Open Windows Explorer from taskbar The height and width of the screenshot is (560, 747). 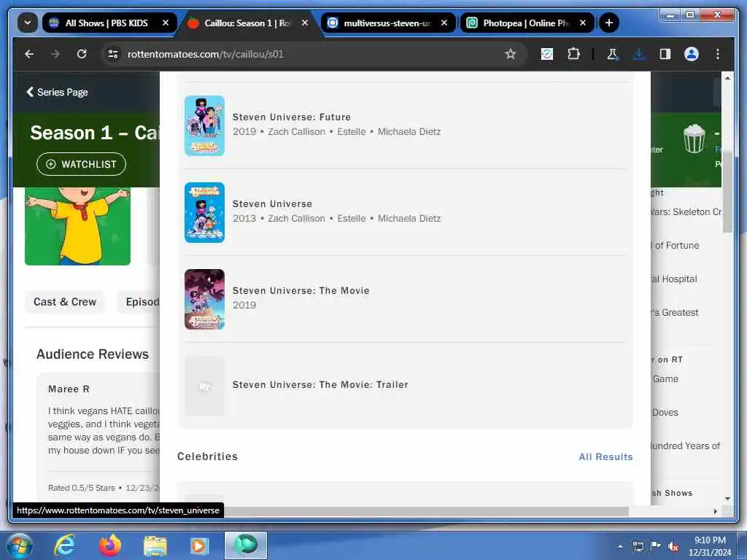point(155,545)
